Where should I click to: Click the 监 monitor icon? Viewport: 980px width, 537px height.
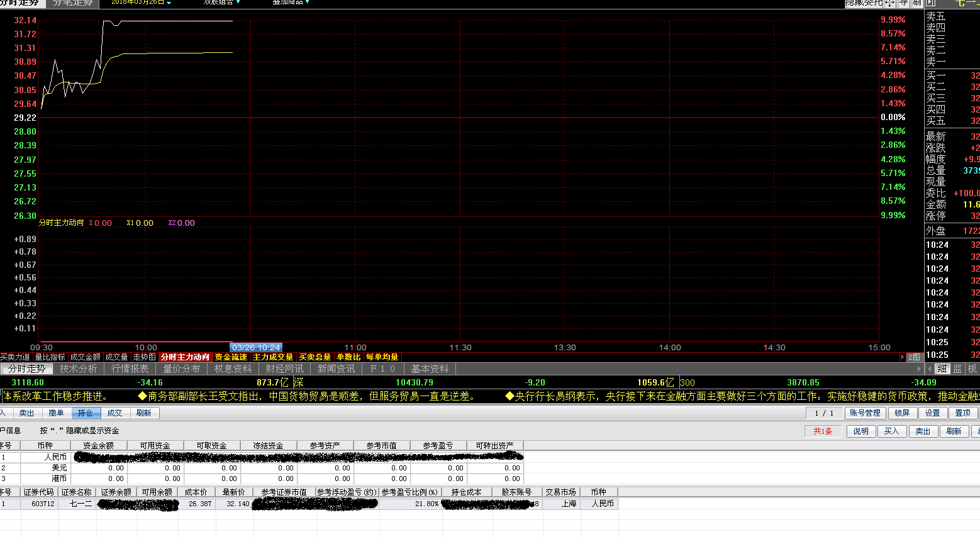957,369
